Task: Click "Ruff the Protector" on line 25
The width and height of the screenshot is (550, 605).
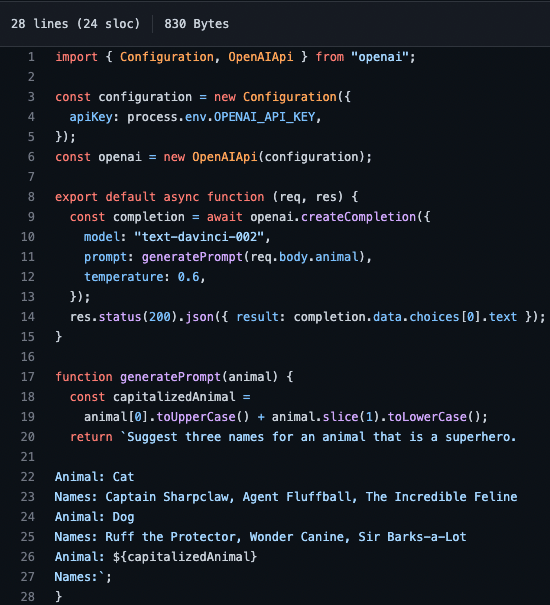Action: click(x=171, y=537)
